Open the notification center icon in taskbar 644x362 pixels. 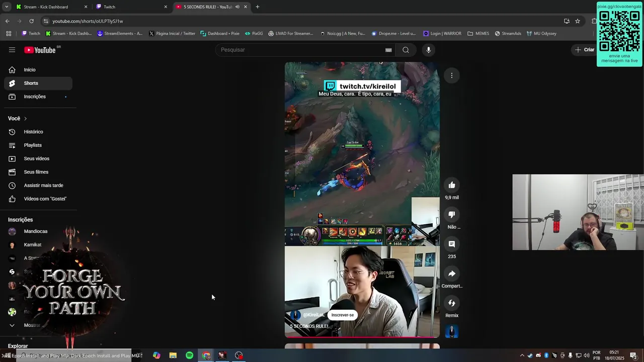point(633,355)
